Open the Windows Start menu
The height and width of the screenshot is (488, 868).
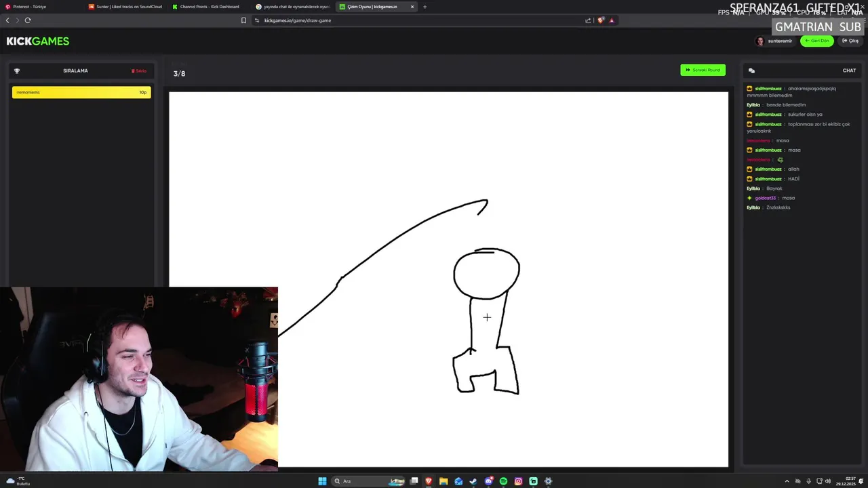322,481
